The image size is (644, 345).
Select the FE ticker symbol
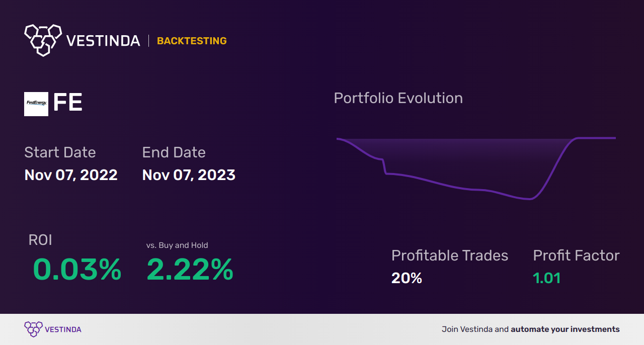point(67,103)
